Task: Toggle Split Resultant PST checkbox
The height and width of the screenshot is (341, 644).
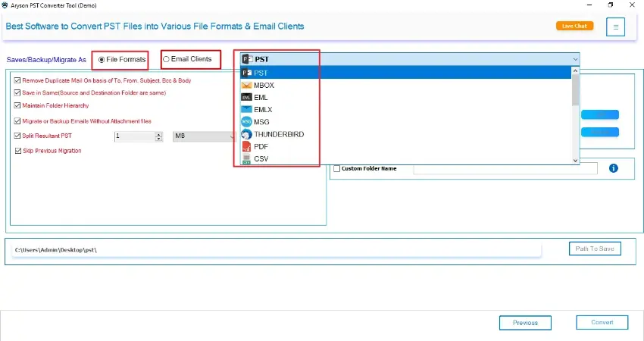Action: 17,136
